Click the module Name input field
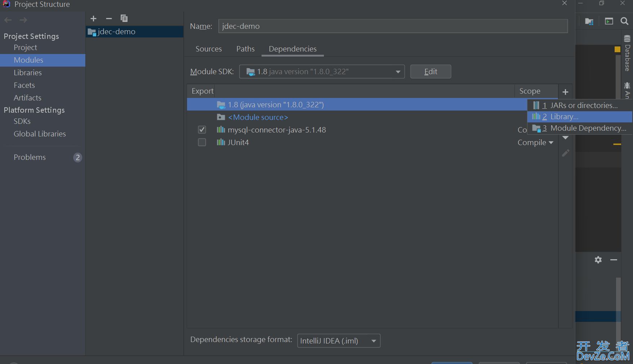The image size is (633, 364). [x=393, y=26]
